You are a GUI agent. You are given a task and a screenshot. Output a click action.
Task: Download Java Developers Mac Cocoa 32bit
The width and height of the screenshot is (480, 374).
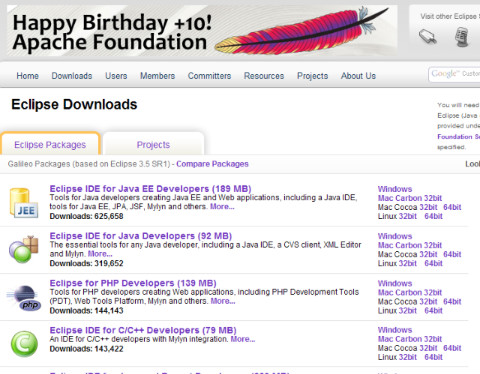point(428,254)
